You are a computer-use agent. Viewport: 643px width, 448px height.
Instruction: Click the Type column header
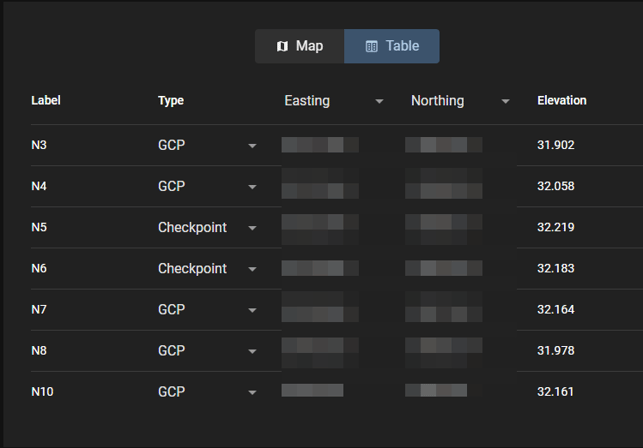coord(171,101)
